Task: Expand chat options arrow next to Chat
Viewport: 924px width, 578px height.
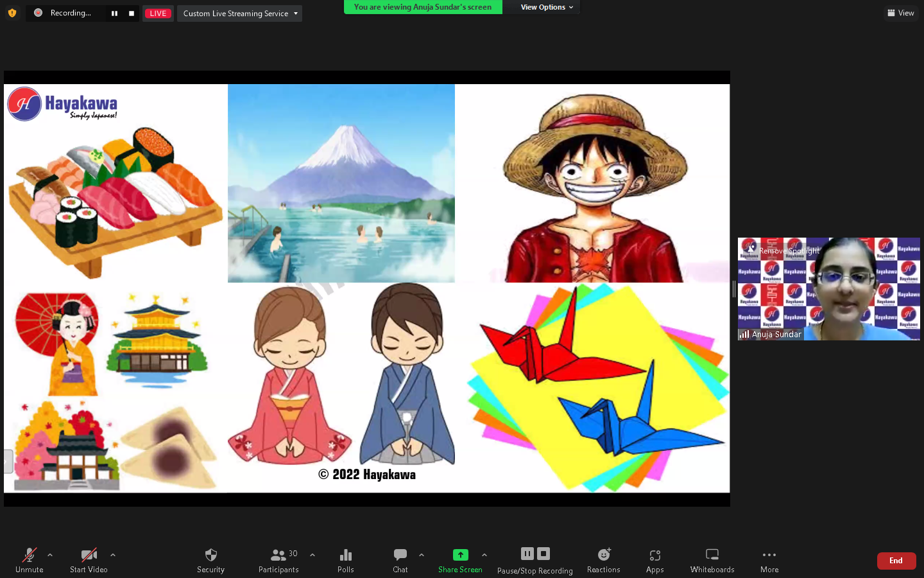Action: coord(422,555)
